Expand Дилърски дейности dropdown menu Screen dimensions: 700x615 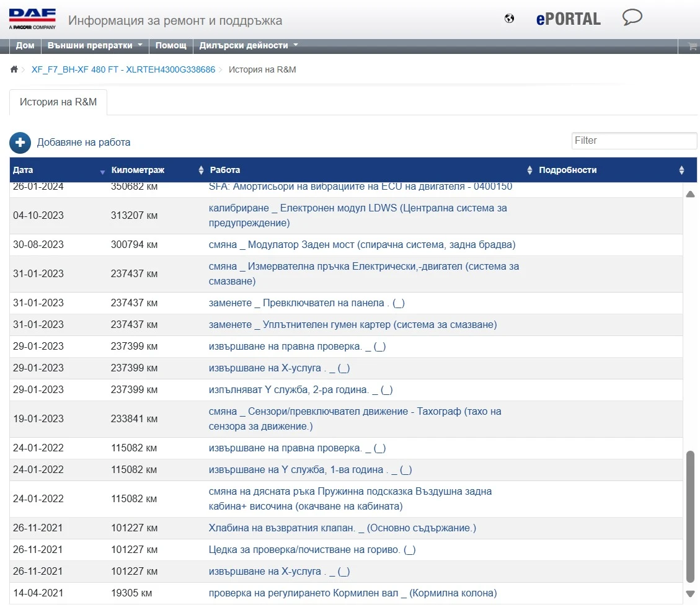[x=248, y=45]
